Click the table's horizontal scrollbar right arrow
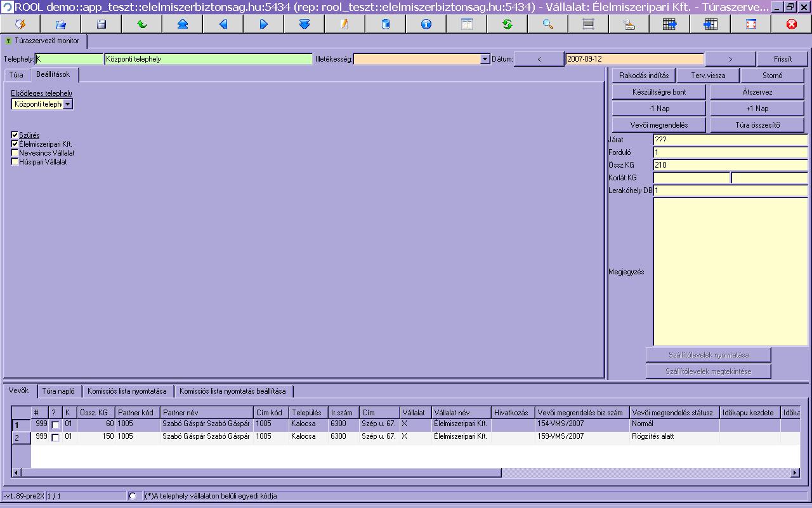 tap(795, 472)
